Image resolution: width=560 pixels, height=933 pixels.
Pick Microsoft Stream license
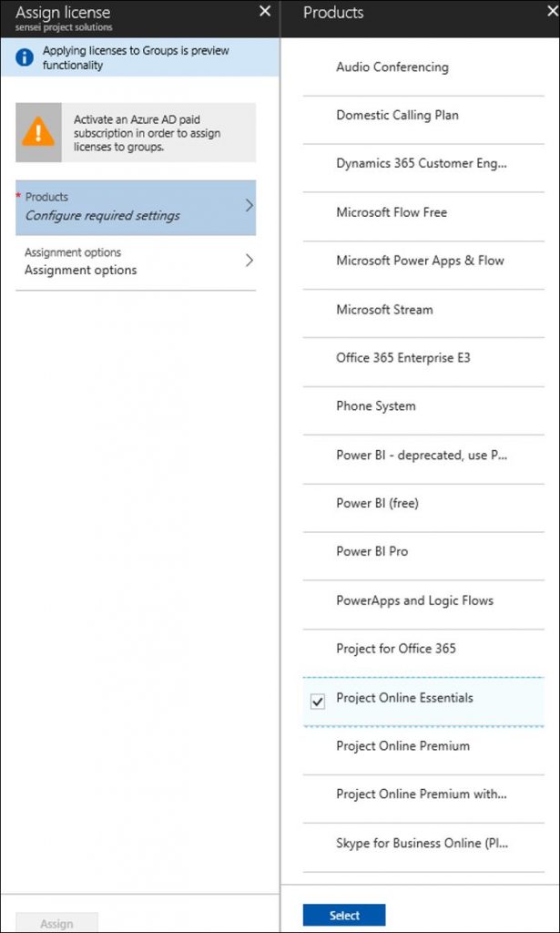click(423, 310)
